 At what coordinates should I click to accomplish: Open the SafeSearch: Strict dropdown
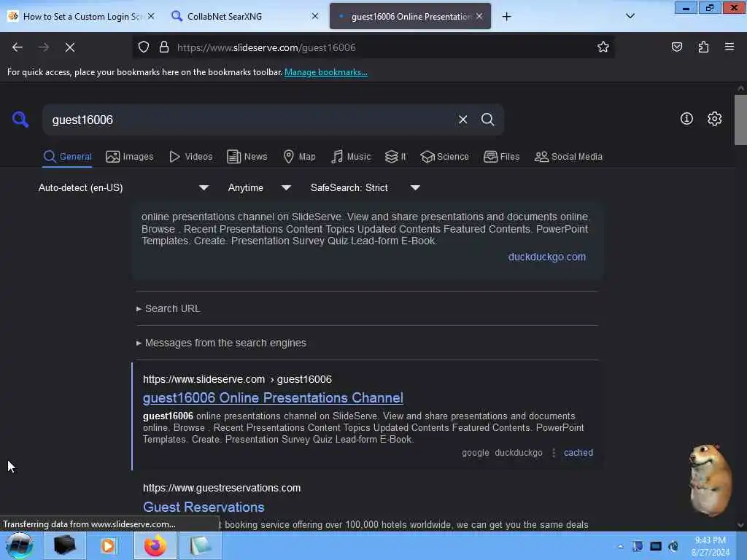(365, 187)
